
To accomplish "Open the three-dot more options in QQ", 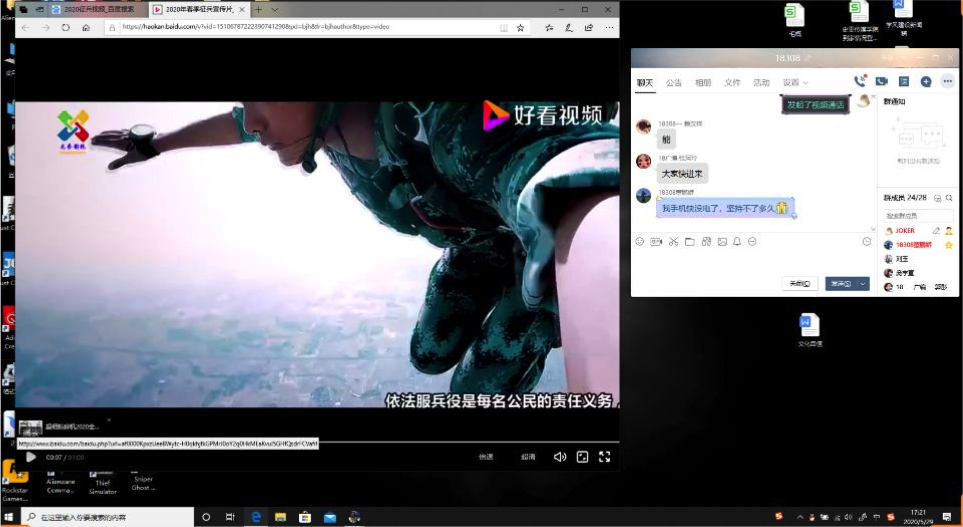I will pos(948,81).
